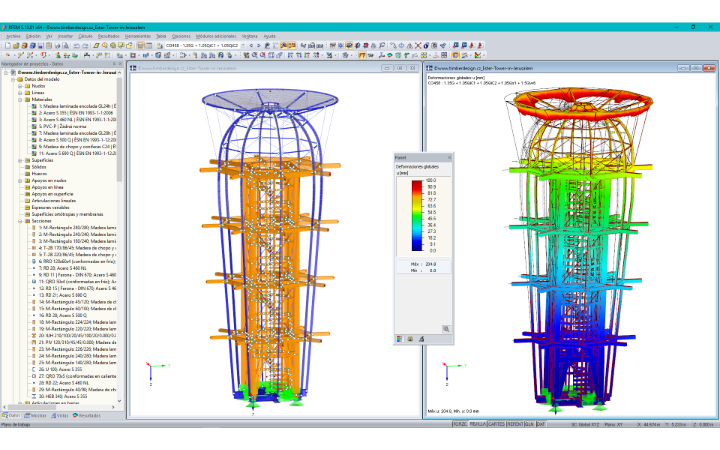720x450 pixels.
Task: Click the Save diskette icon in toolbar
Action: pyautogui.click(x=40, y=45)
